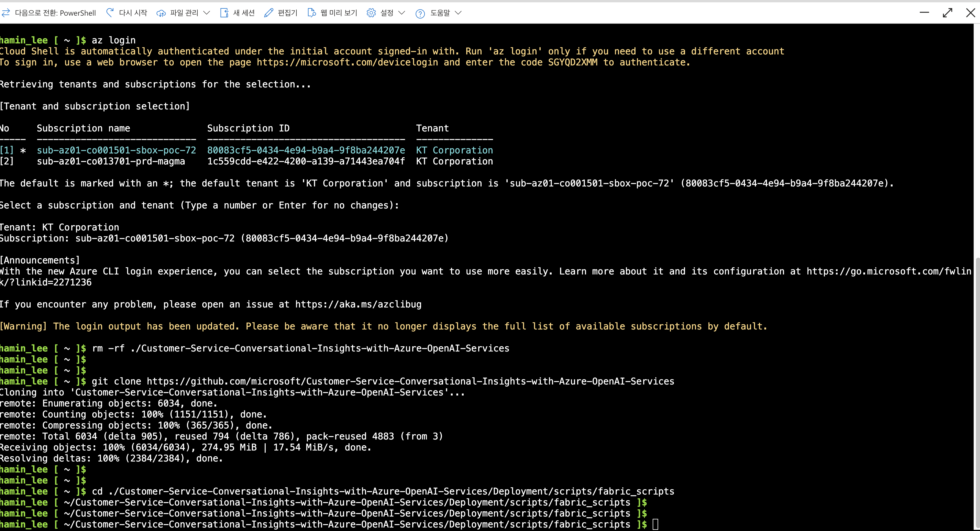Viewport: 980px width, 531px height.
Task: Click the https://go.microsoft.com/fwlin URL
Action: click(889, 271)
